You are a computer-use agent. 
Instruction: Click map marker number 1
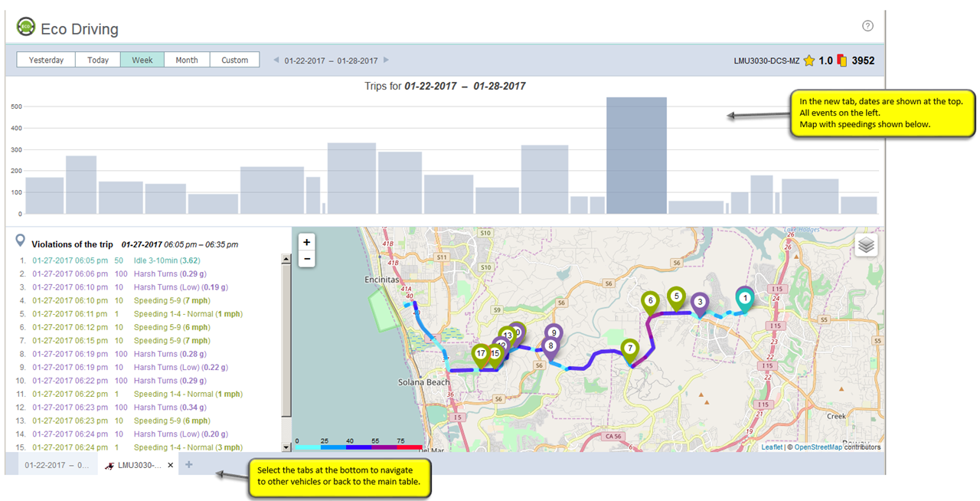(x=745, y=298)
